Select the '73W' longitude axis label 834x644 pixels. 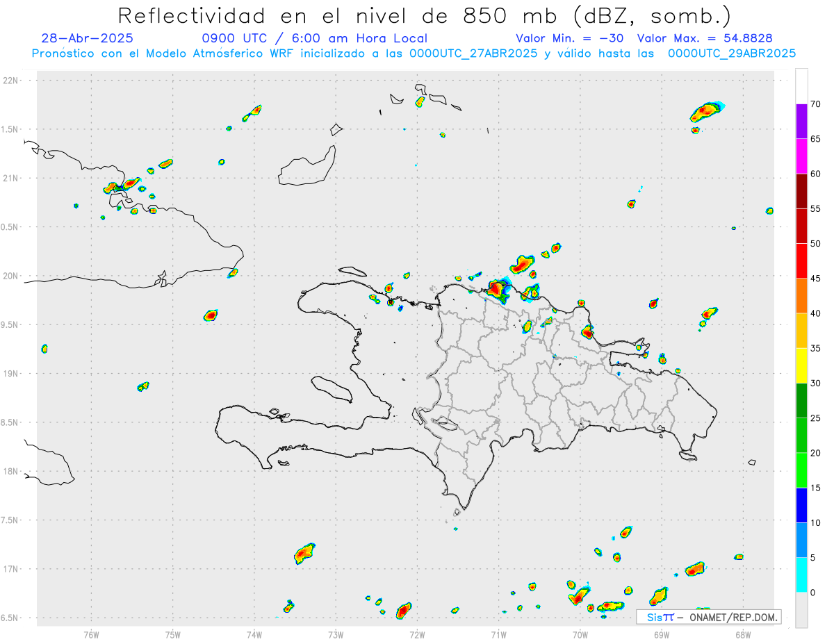[x=336, y=634]
